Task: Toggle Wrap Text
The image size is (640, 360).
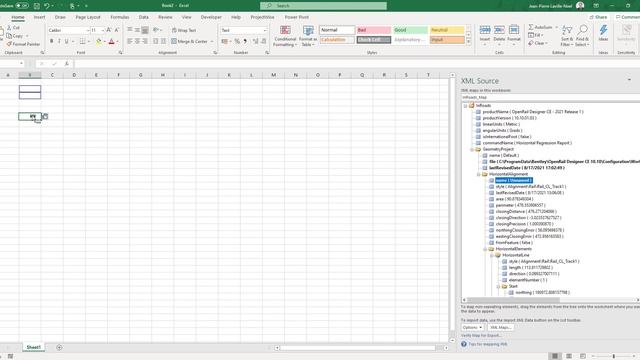Action: [184, 30]
